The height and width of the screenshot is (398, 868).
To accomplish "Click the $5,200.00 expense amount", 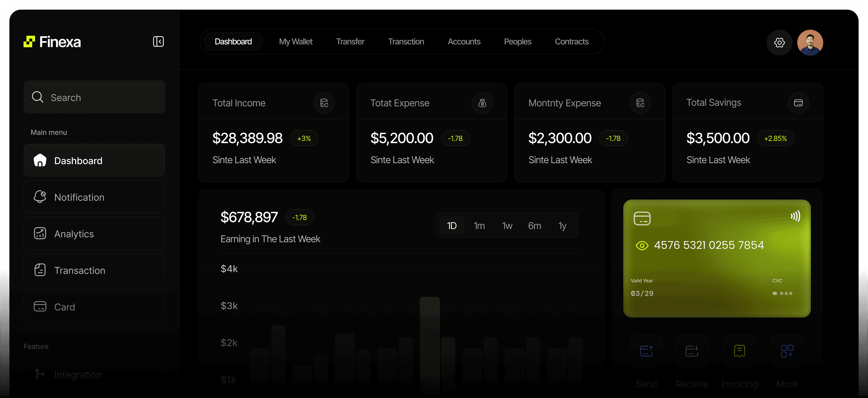I will (402, 138).
